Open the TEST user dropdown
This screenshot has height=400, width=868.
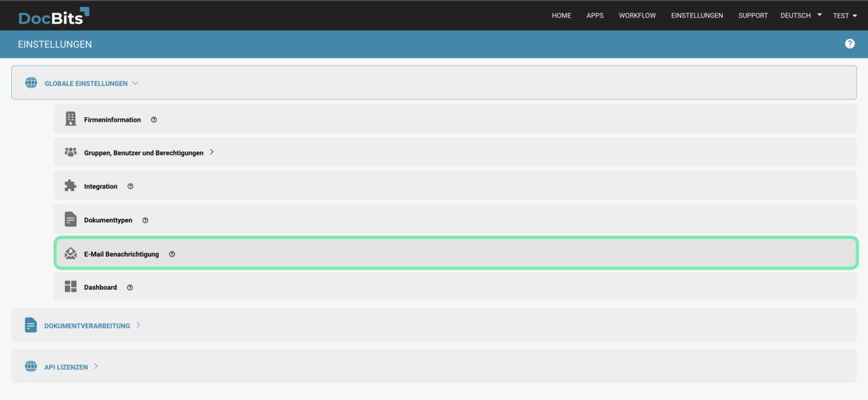tap(845, 16)
